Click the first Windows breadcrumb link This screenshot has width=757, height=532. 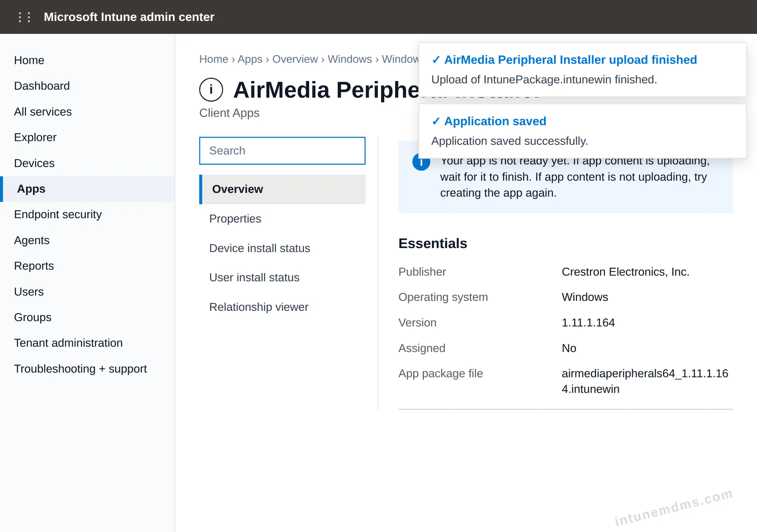(350, 59)
